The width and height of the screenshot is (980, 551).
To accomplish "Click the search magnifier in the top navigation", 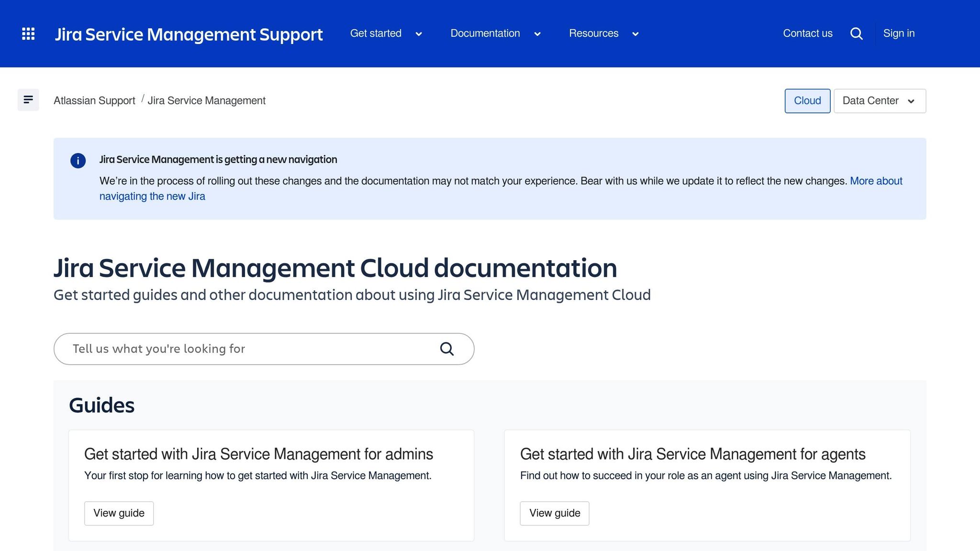I will point(857,33).
